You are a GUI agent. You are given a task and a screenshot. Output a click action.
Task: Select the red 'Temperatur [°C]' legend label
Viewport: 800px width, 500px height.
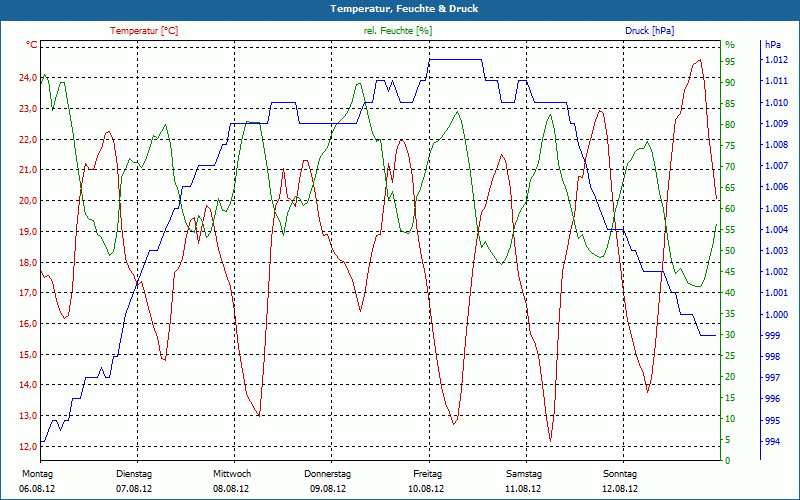click(x=144, y=31)
